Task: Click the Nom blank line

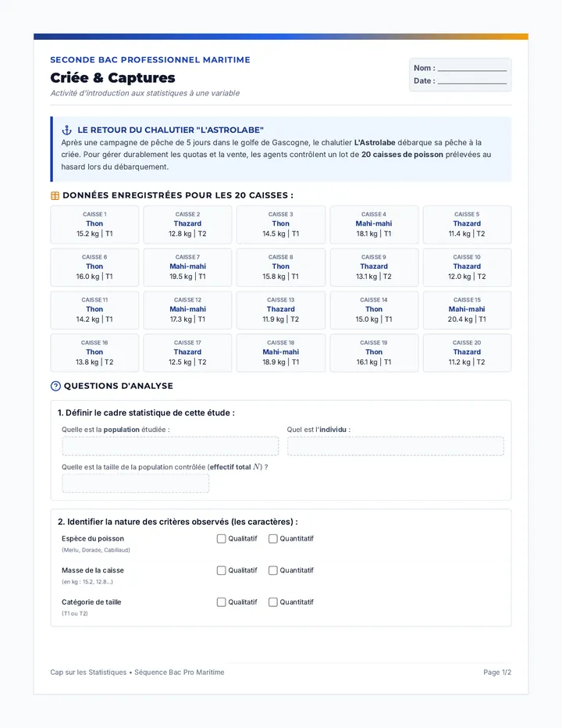Action: (x=472, y=69)
